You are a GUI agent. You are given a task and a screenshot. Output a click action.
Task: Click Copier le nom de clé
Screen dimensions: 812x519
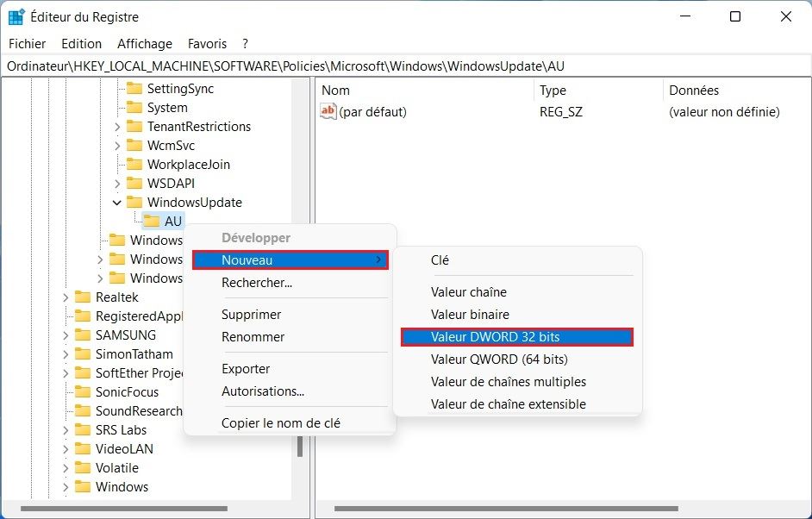coord(280,423)
